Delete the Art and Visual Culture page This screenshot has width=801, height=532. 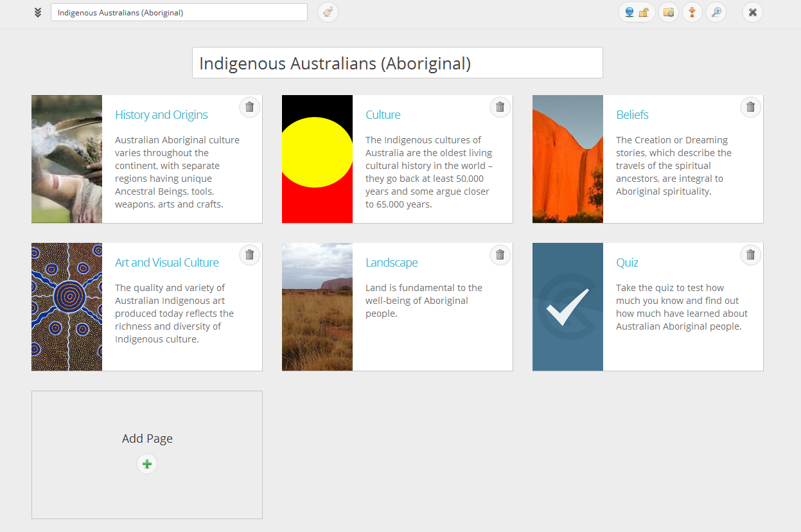[x=250, y=255]
